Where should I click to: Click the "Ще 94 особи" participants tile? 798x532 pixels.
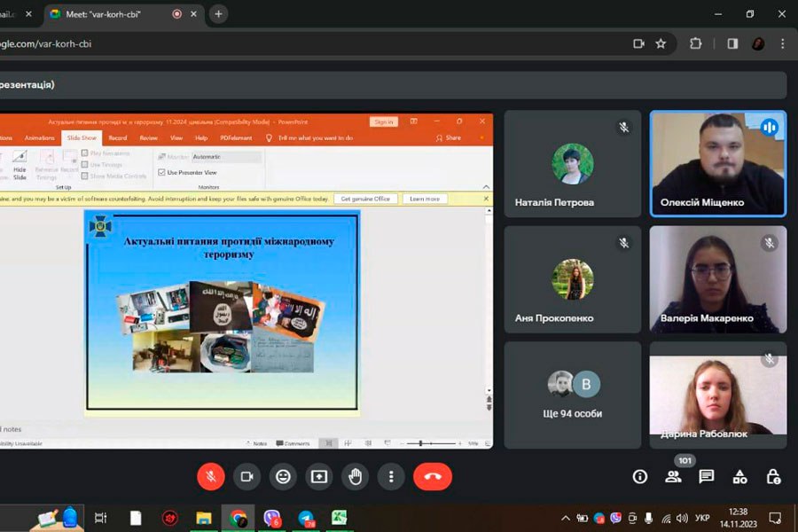(x=573, y=395)
